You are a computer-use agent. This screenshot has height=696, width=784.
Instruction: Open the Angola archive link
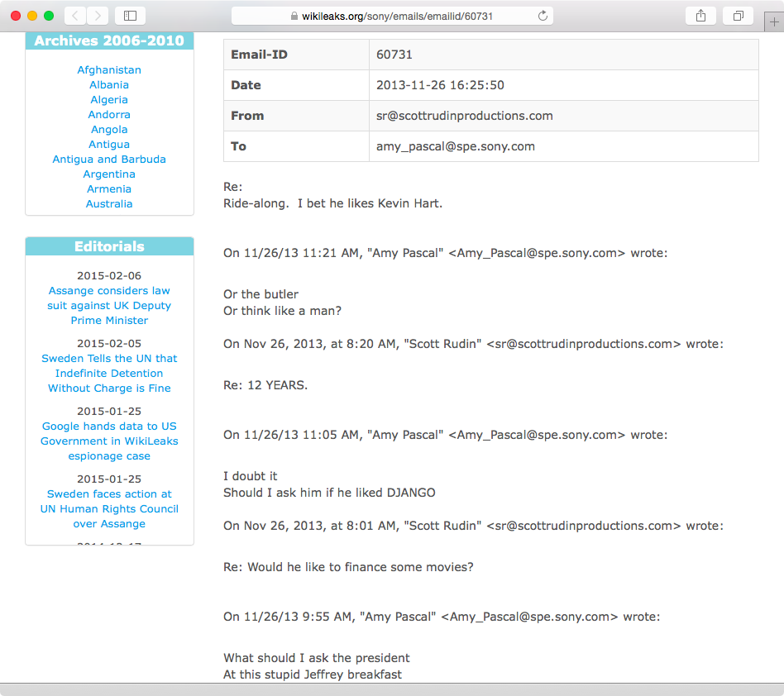(x=109, y=130)
